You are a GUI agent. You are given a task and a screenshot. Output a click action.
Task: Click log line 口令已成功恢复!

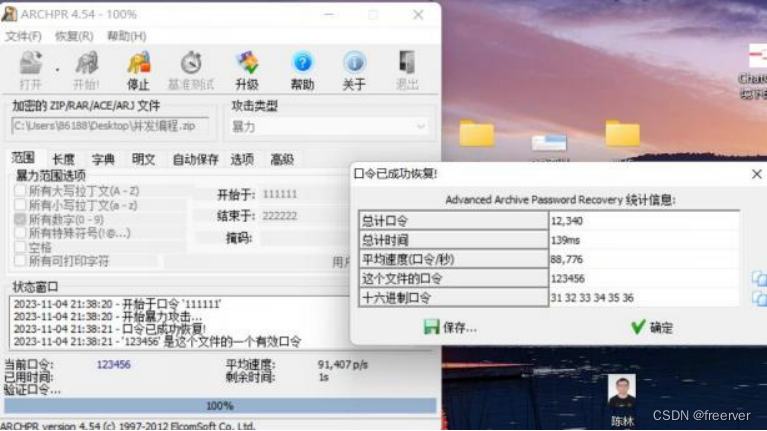click(x=110, y=329)
